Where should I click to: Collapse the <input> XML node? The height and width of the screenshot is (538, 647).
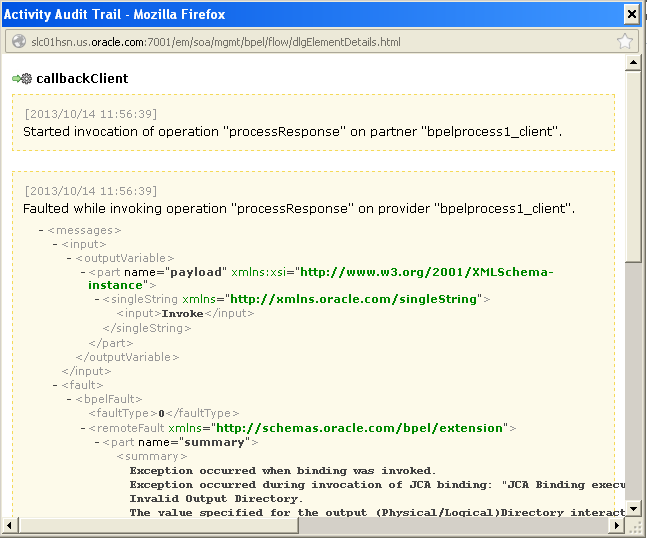click(55, 244)
